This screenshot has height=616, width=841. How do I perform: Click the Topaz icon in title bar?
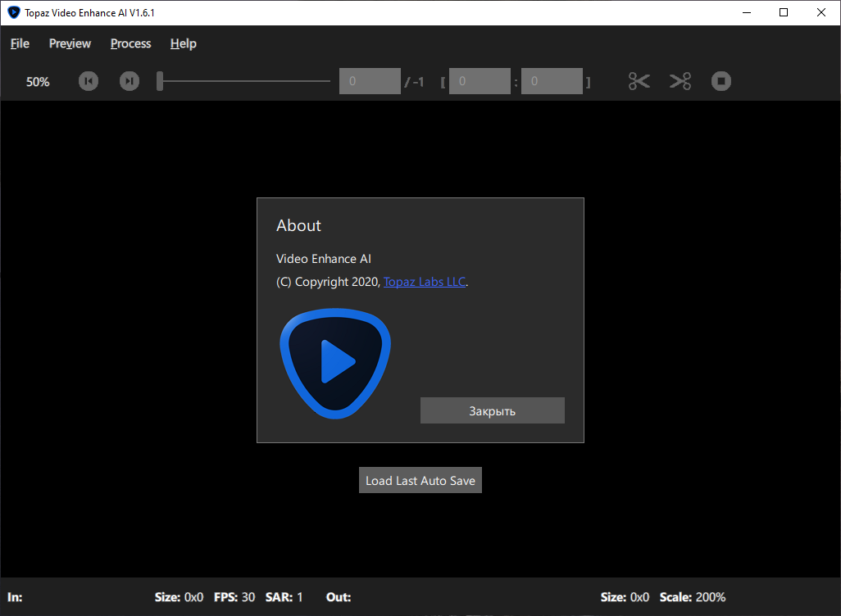(13, 12)
